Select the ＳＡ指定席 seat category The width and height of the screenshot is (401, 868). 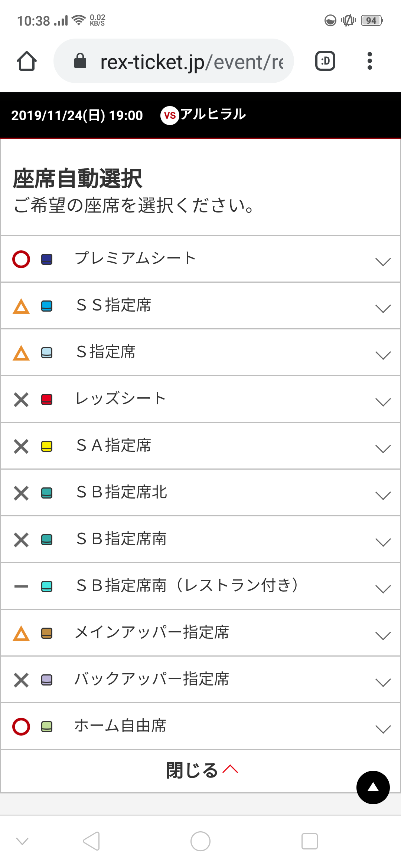pos(114,445)
